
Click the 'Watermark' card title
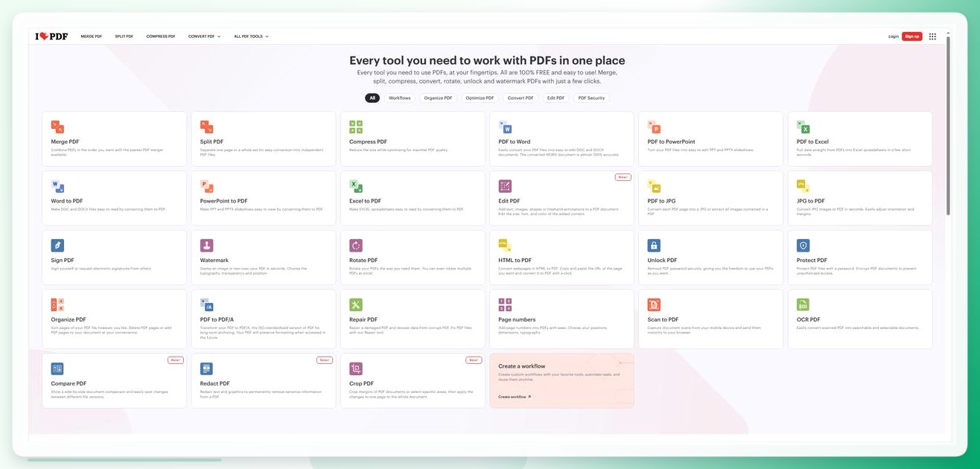tap(214, 261)
